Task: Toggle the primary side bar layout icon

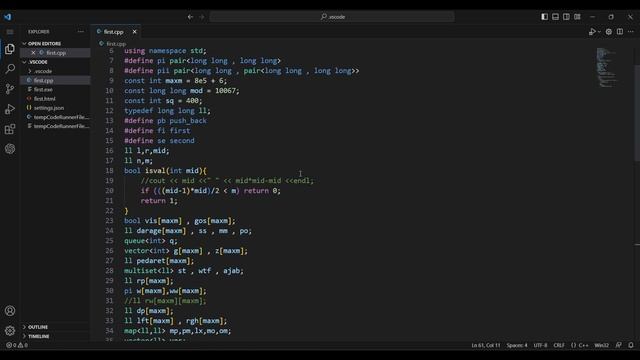Action: pyautogui.click(x=544, y=17)
